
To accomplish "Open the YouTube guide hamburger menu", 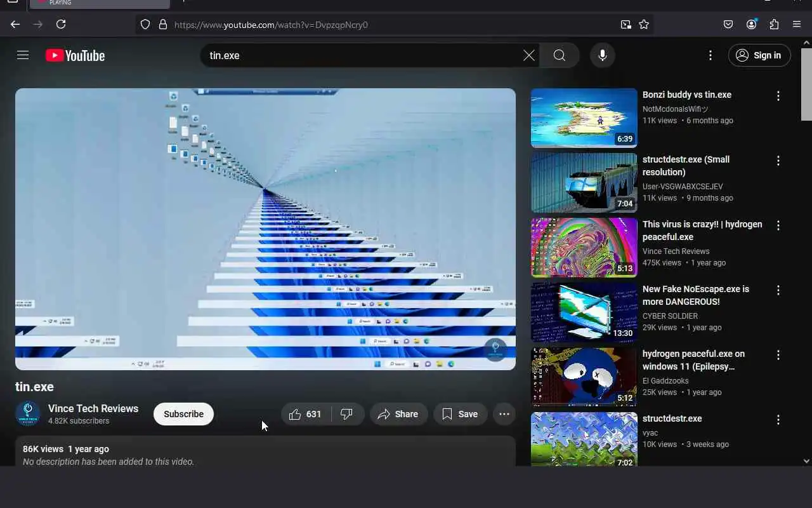I will click(x=23, y=55).
